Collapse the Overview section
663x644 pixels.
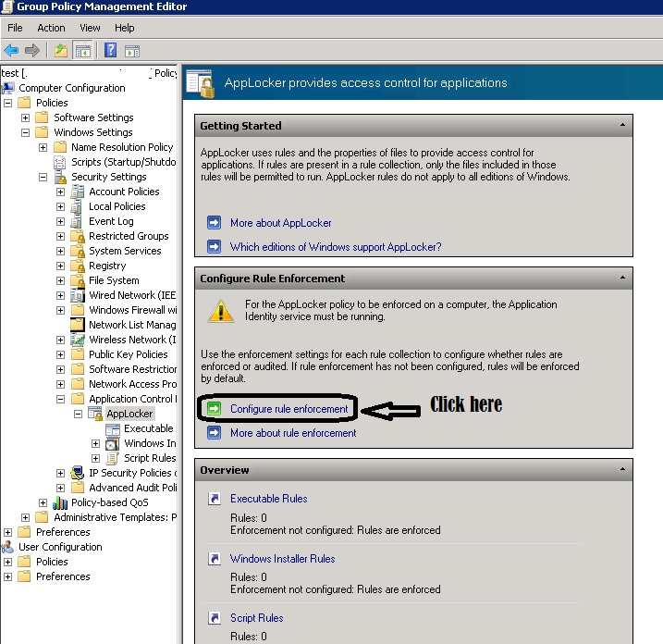point(622,469)
